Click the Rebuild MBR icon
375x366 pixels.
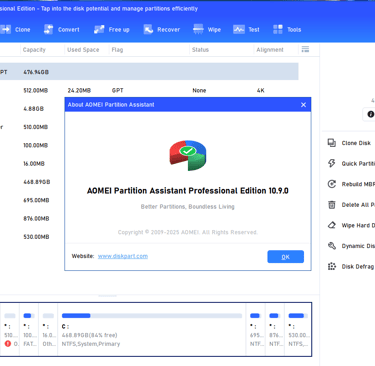point(332,184)
